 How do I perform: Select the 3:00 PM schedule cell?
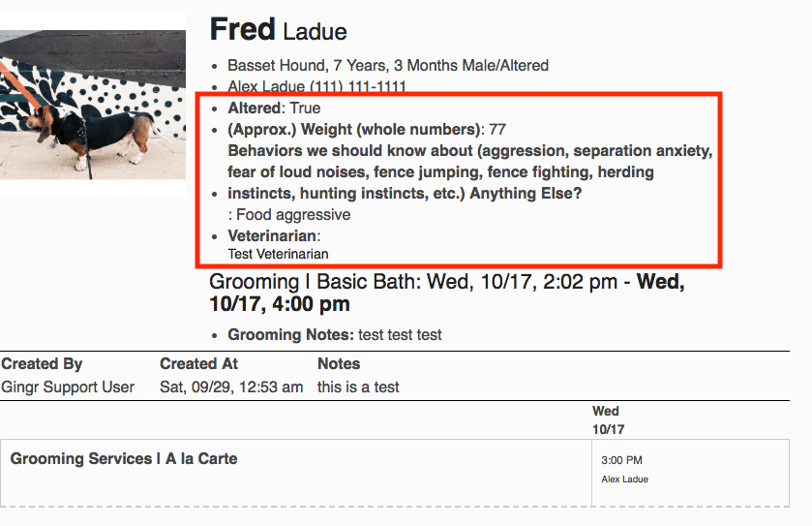coord(621,461)
